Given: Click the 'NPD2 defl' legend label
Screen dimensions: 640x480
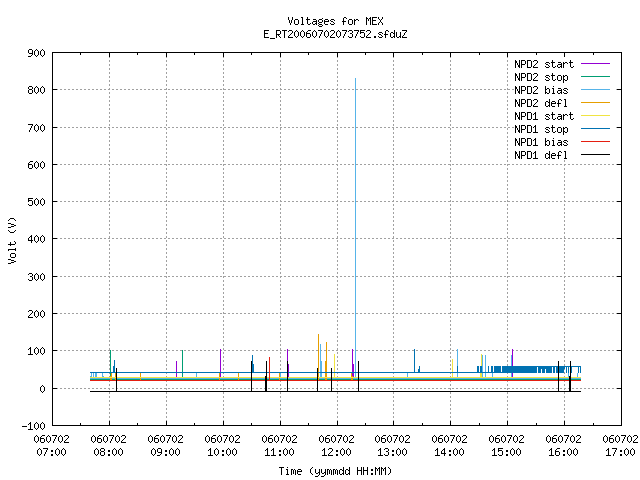Looking at the screenshot, I should click(x=541, y=103).
